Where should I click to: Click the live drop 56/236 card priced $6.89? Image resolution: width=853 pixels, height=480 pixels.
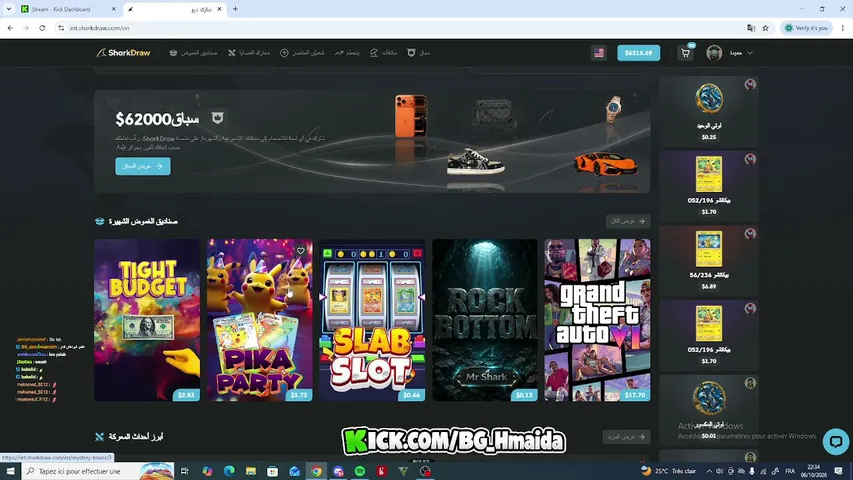[x=709, y=260]
